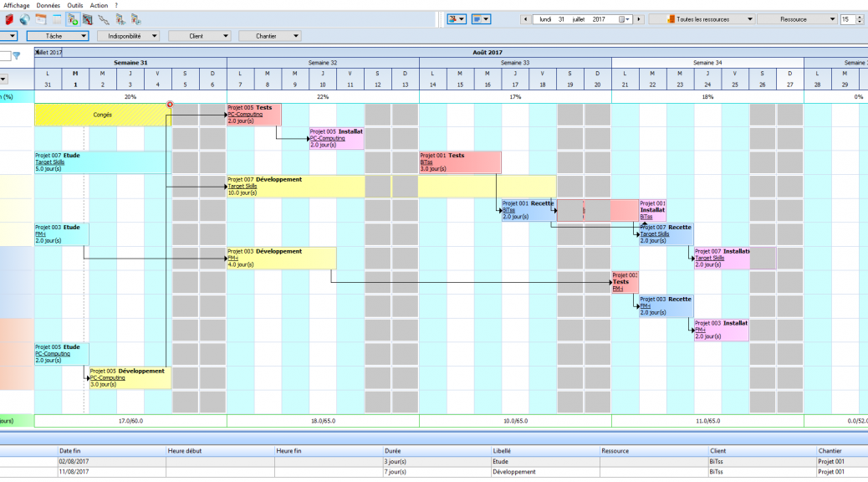Select the Projet 003 Développement task
Image resolution: width=868 pixels, height=482 pixels.
pos(281,258)
